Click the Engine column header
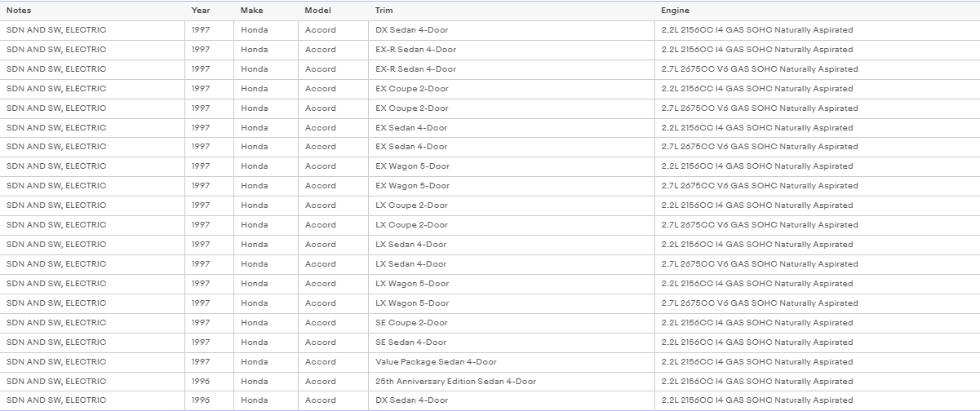Image resolution: width=980 pixels, height=411 pixels. pos(817,11)
